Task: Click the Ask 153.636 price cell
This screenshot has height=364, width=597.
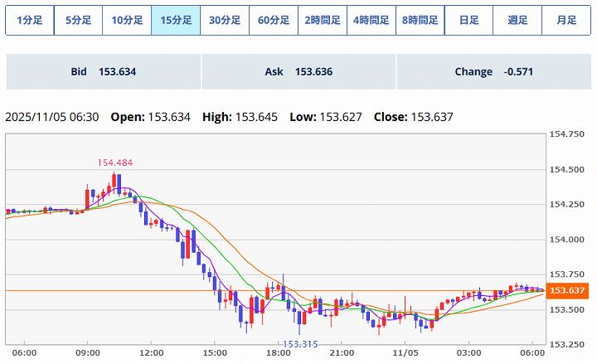Action: pos(298,72)
